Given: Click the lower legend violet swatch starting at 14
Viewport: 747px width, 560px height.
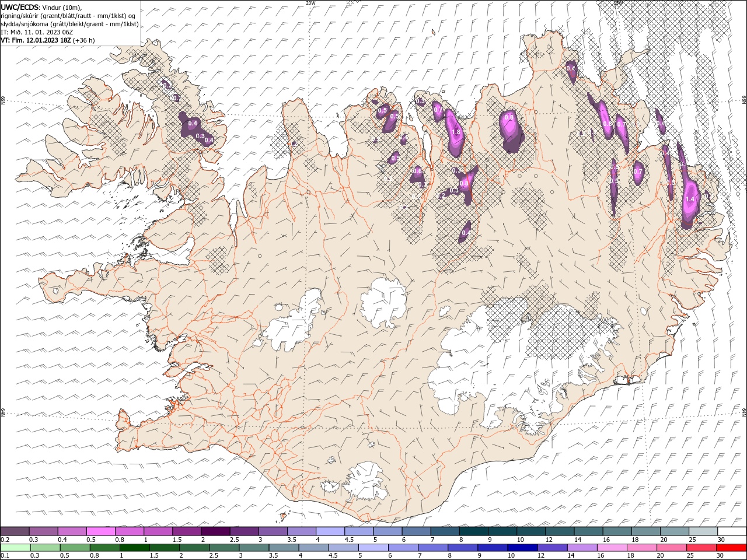Looking at the screenshot, I should pos(582,548).
